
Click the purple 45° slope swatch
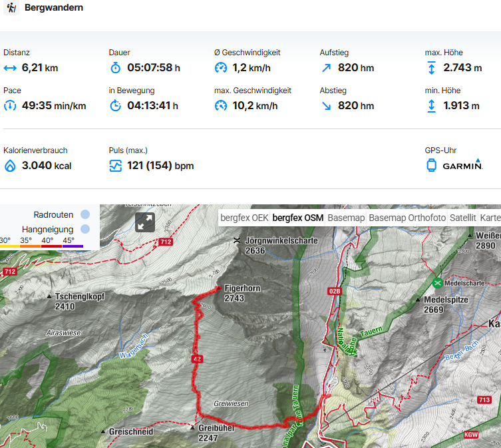tap(73, 246)
